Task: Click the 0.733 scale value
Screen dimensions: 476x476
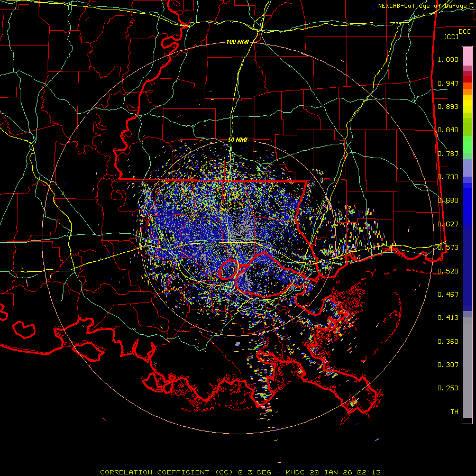Action: 448,177
